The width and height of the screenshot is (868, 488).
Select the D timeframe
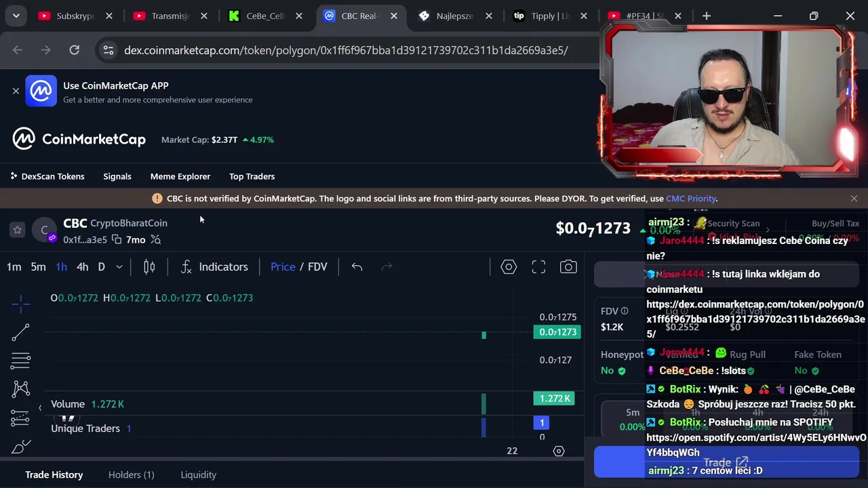coord(101,267)
